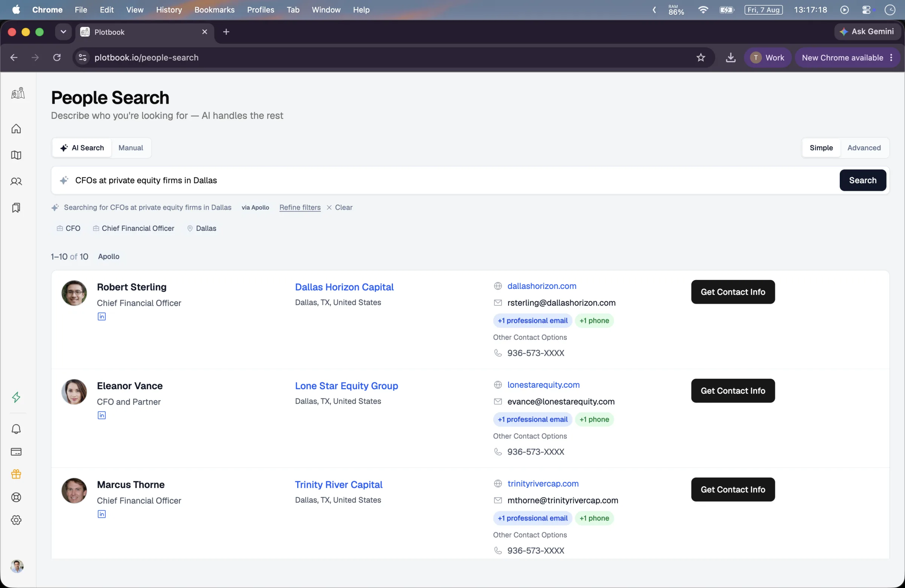Open Lone Star Equity Group company link

click(x=347, y=386)
